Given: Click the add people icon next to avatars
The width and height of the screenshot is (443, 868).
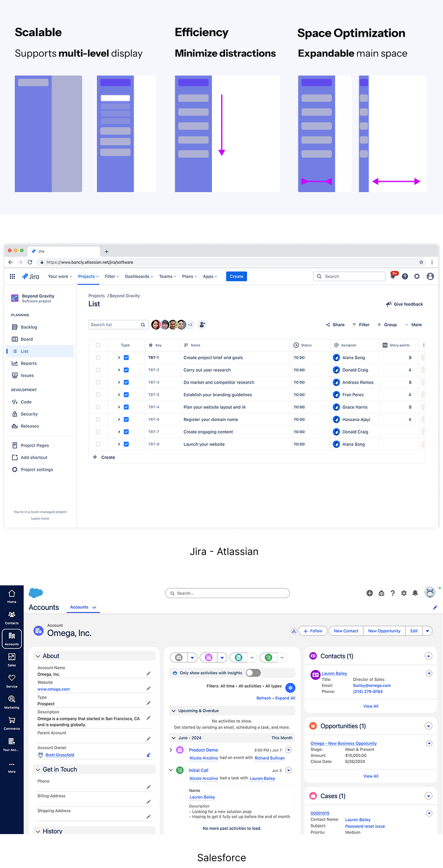Looking at the screenshot, I should (203, 325).
